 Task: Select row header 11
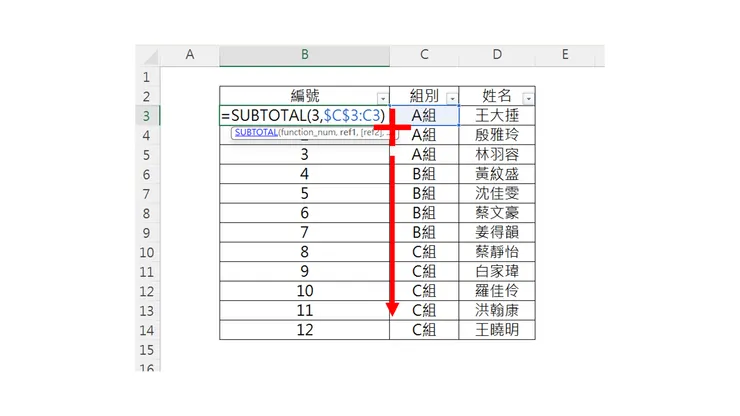coord(147,272)
